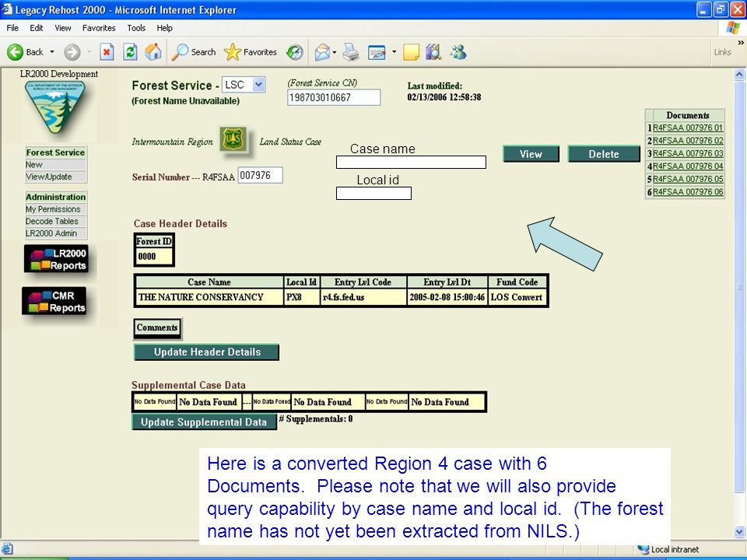Open the Favorites menu
This screenshot has width=747, height=560.
(x=99, y=28)
